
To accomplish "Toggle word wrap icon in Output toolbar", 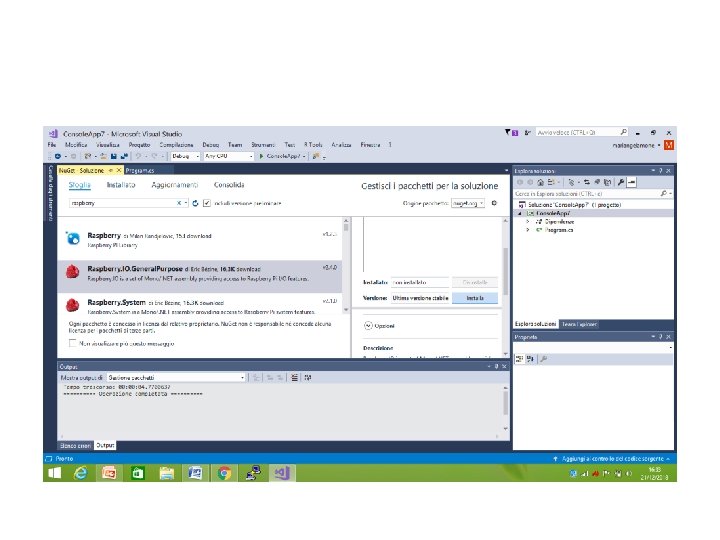I will (x=308, y=377).
